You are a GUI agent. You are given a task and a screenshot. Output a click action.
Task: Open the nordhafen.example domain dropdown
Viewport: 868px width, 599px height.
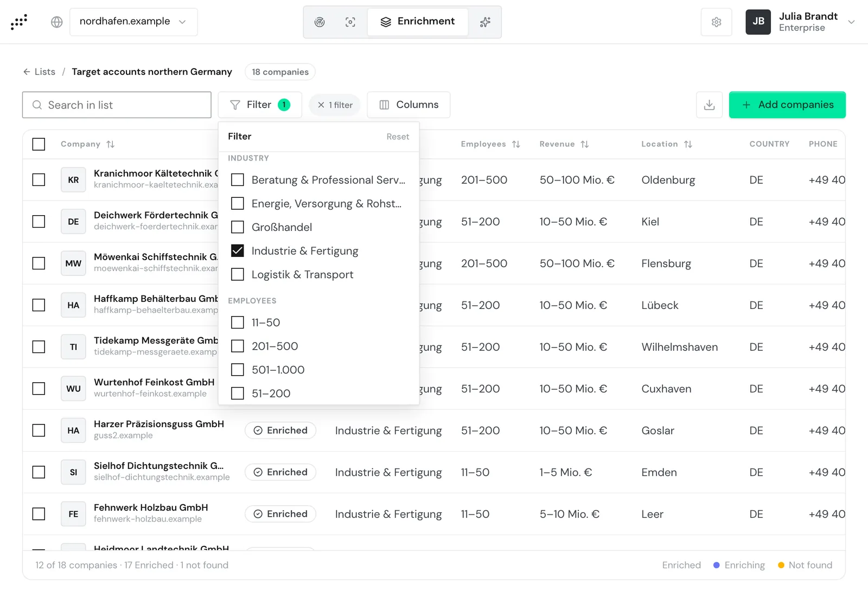pyautogui.click(x=133, y=22)
